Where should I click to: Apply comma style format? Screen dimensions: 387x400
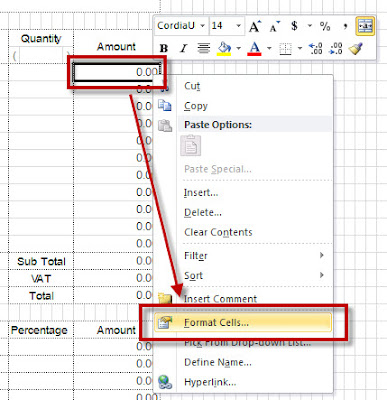pos(345,26)
